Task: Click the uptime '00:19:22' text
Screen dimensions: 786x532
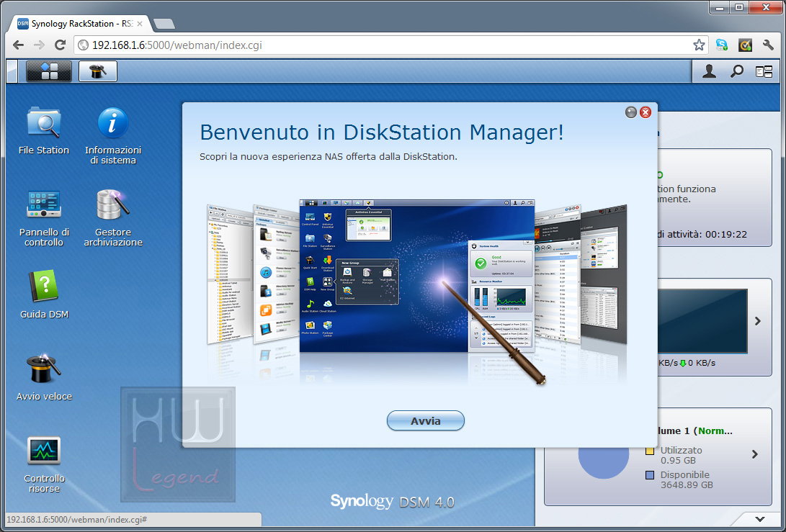Action: (x=726, y=234)
